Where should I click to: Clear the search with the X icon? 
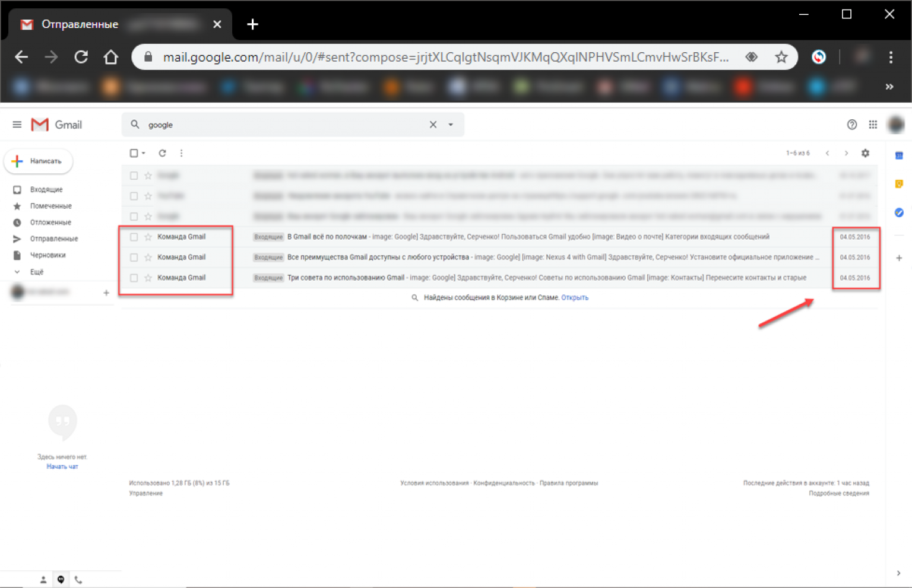[x=433, y=125]
